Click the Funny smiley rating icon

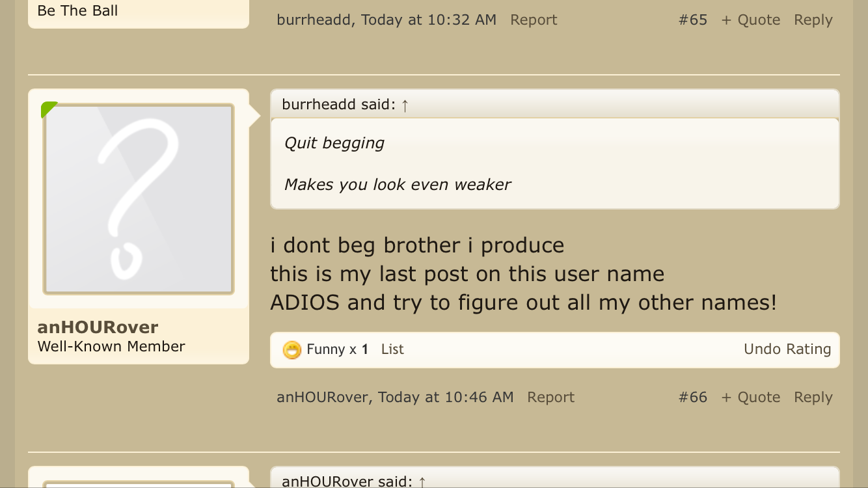pos(292,350)
